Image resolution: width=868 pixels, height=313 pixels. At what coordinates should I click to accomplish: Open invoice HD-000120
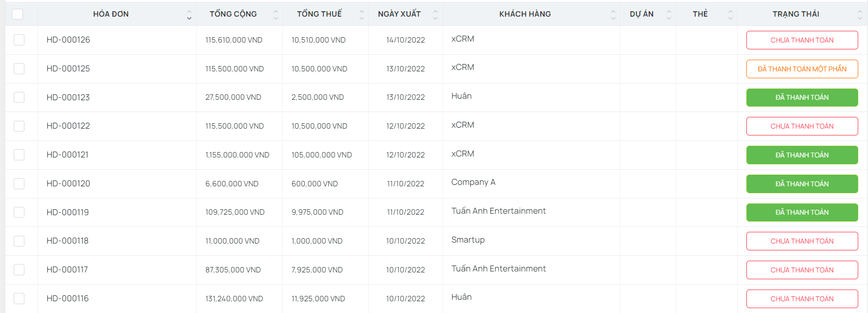tap(68, 183)
